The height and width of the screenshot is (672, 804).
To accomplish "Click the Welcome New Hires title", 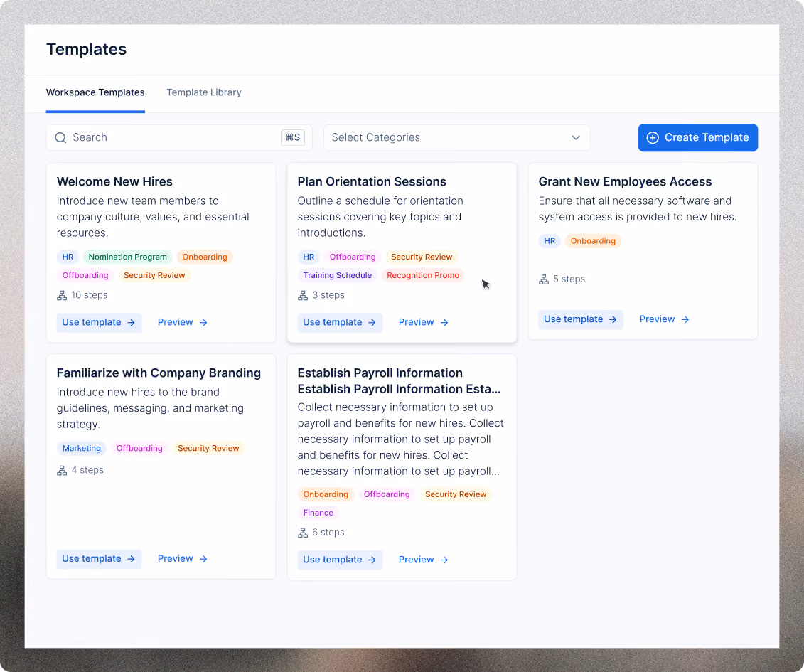I will click(x=114, y=181).
